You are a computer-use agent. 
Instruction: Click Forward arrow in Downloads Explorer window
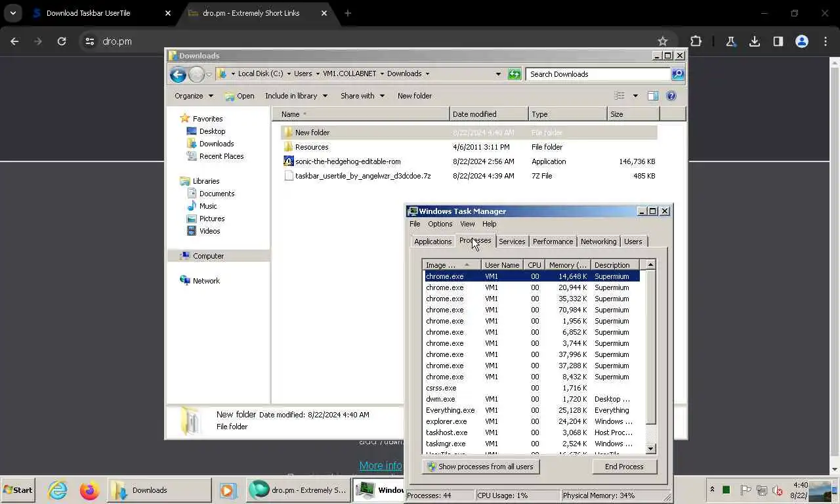tap(196, 74)
